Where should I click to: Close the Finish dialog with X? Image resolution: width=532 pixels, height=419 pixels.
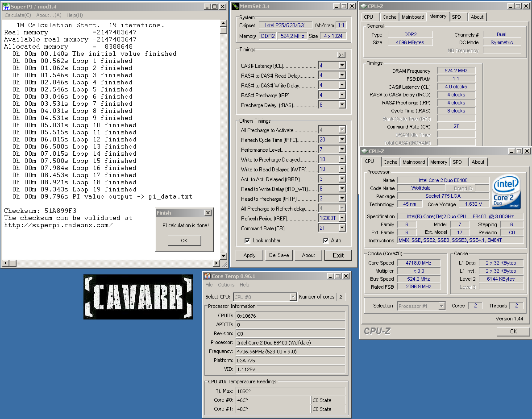point(208,213)
